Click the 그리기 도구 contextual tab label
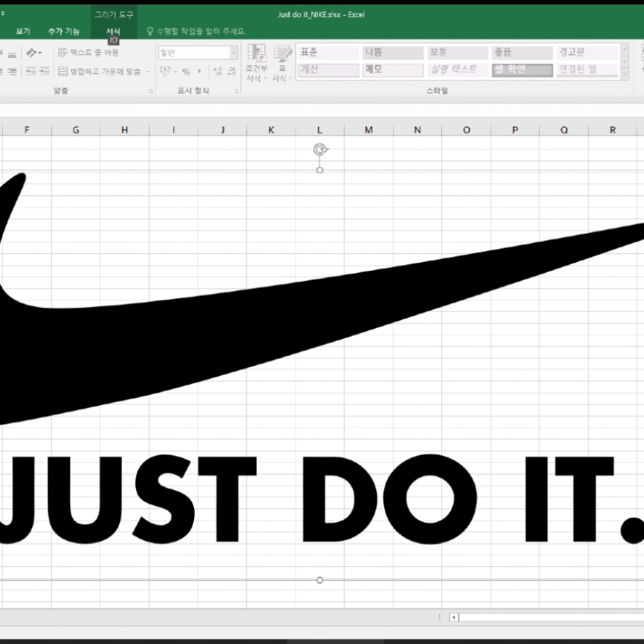 point(114,15)
